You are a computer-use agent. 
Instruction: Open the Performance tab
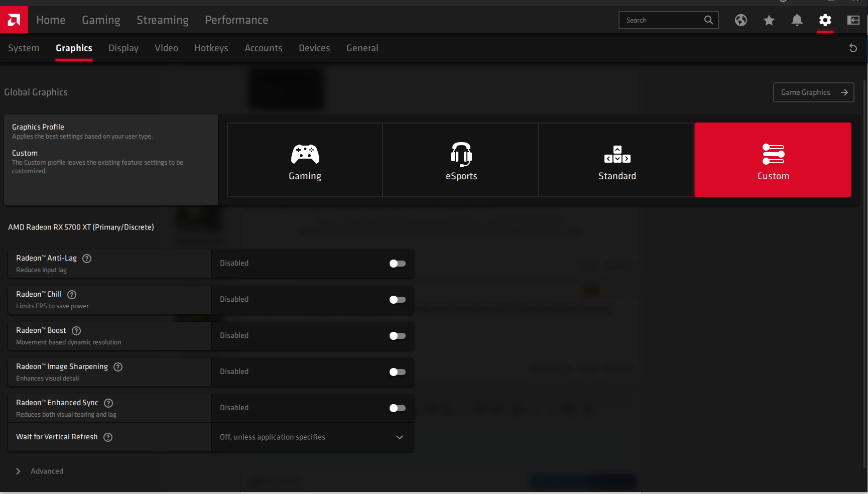[236, 20]
